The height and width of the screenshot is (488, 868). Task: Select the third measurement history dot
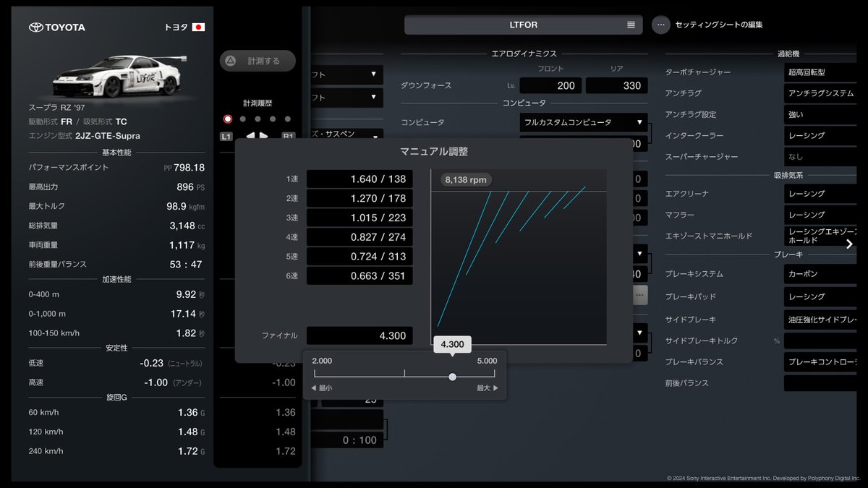tap(258, 119)
